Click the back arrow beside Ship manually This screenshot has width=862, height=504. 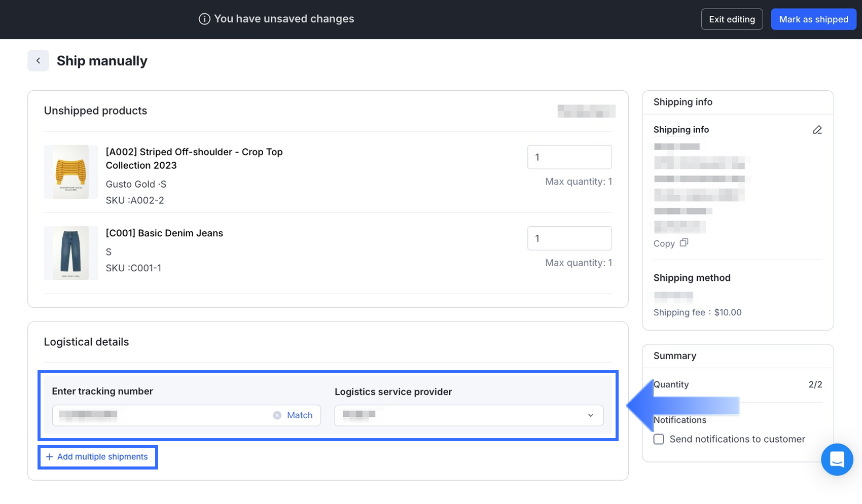tap(38, 61)
